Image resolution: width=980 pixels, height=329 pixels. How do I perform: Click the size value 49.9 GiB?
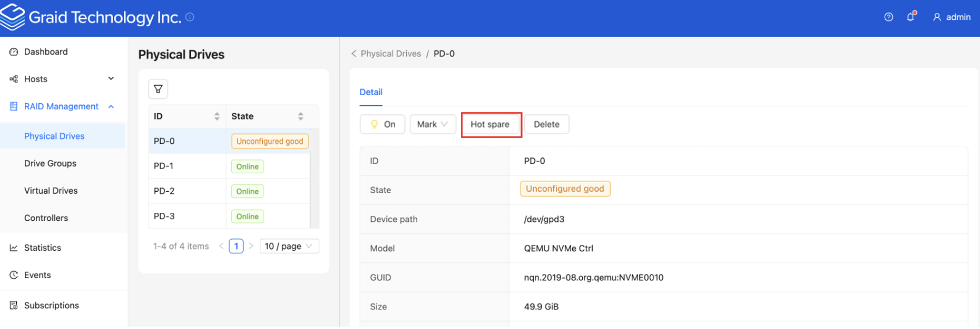point(541,307)
